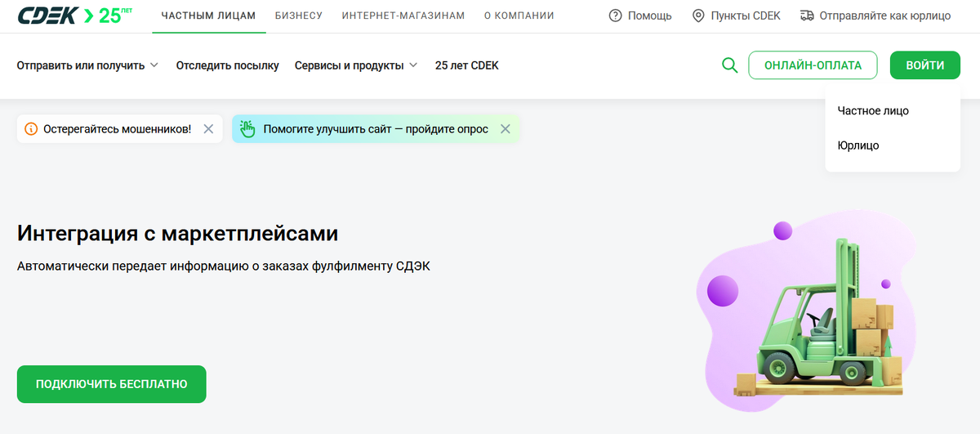The height and width of the screenshot is (434, 980).
Task: Open 'Отследить посылку' link
Action: click(227, 65)
